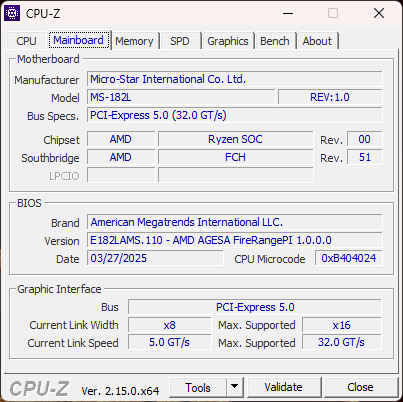
Task: Click the Model field MS-182L
Action: pos(181,97)
